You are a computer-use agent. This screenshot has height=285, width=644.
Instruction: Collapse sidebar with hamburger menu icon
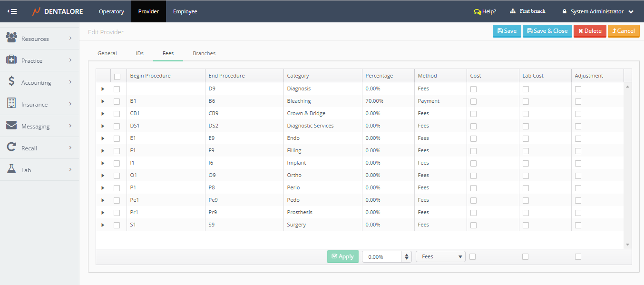pyautogui.click(x=12, y=11)
